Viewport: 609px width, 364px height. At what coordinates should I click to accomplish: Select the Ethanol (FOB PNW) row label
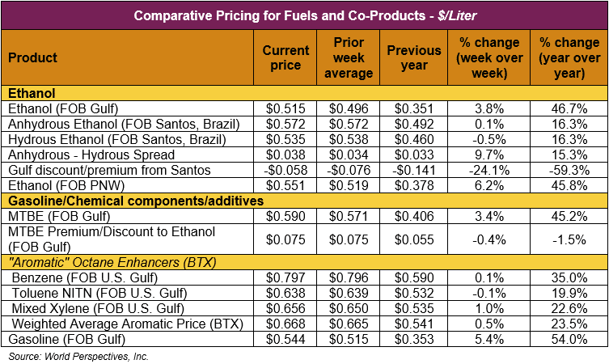59,185
